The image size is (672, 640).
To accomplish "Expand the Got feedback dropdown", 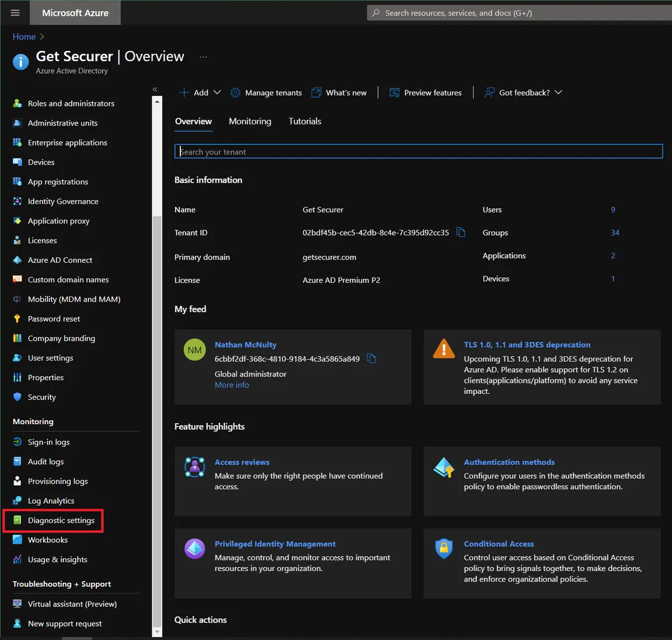I will 558,92.
